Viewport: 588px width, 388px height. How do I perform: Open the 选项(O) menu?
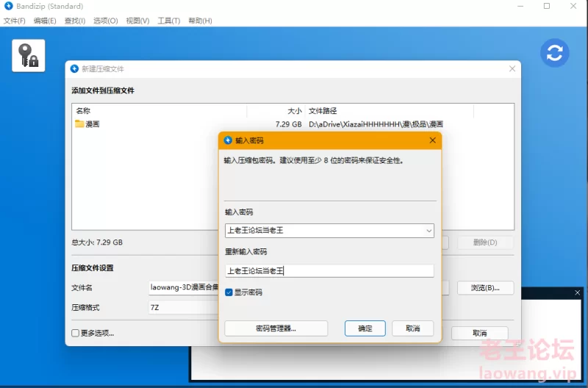[x=105, y=21]
